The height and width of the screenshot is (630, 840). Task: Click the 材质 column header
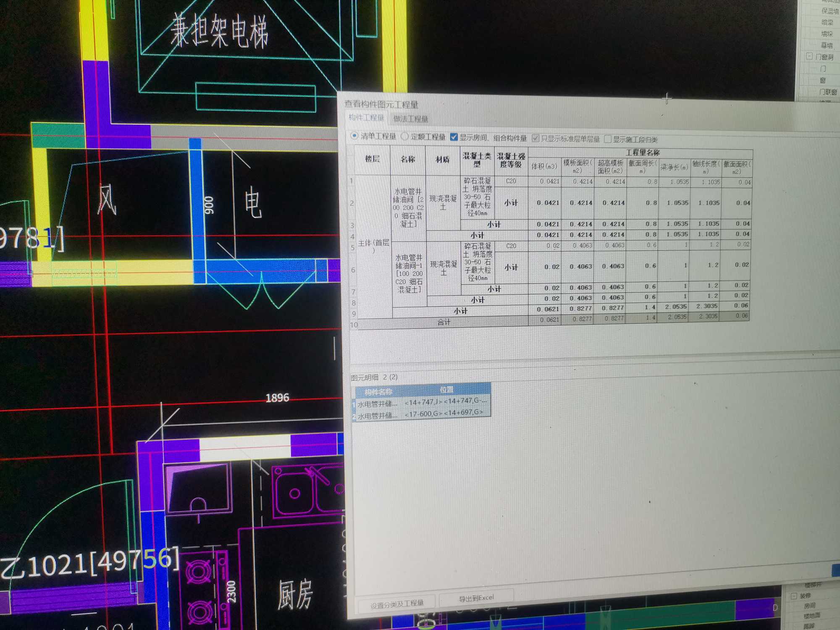click(x=443, y=160)
